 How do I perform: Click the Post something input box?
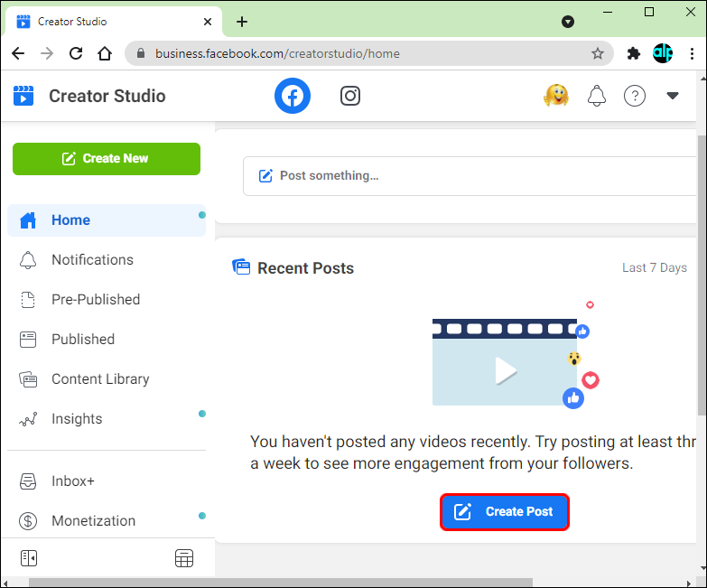[470, 176]
